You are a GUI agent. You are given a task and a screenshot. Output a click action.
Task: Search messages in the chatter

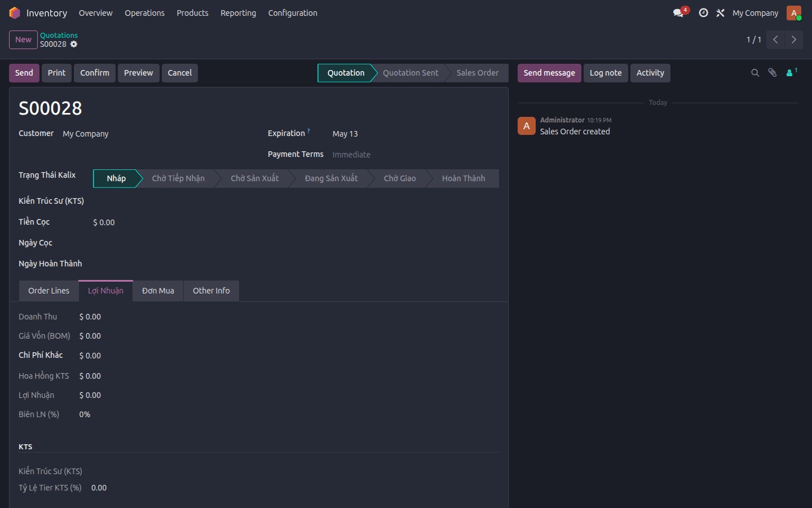point(755,73)
